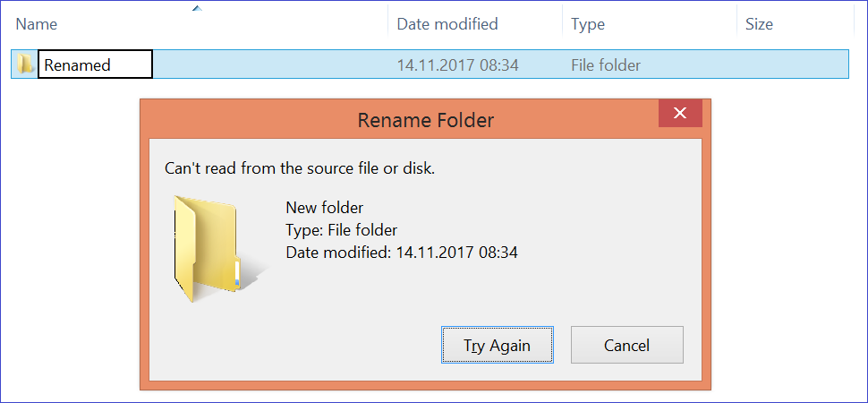Screen dimensions: 868x403
Task: Click Try Again button
Action: (x=498, y=345)
